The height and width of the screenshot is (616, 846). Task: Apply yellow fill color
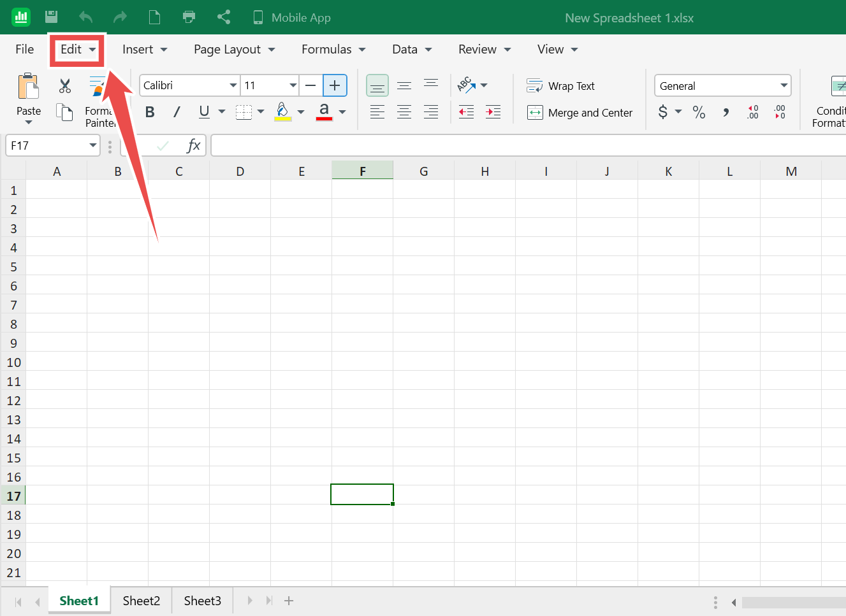pos(283,111)
